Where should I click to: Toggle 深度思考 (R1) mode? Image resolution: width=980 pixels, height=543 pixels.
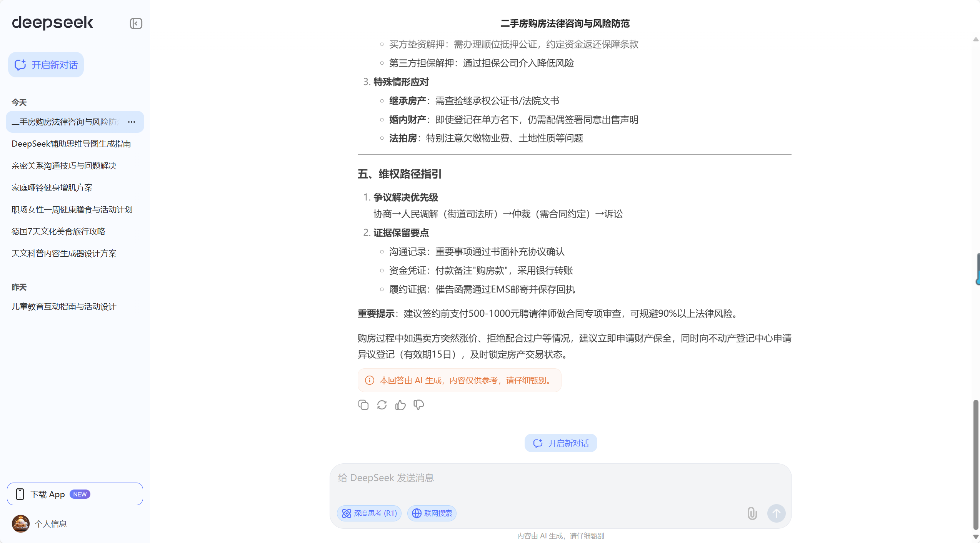pos(369,513)
